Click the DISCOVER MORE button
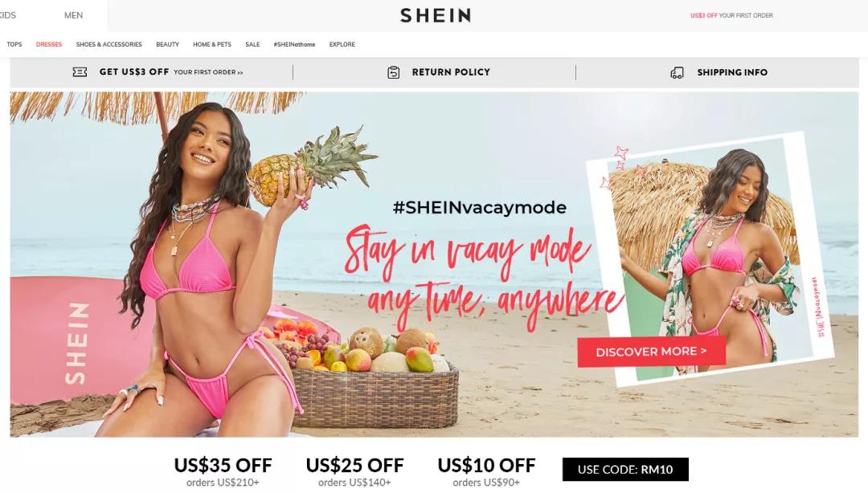 tap(651, 352)
